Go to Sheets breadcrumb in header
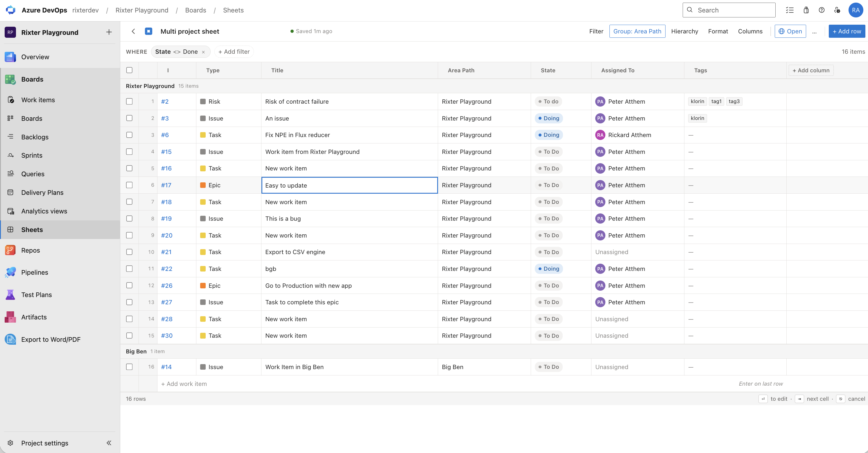The height and width of the screenshot is (453, 868). tap(233, 10)
